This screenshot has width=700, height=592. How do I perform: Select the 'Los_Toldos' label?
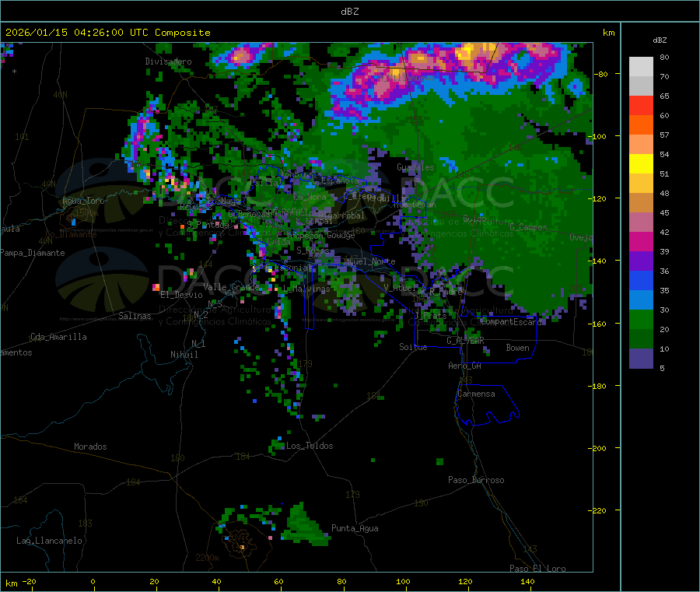tap(310, 446)
